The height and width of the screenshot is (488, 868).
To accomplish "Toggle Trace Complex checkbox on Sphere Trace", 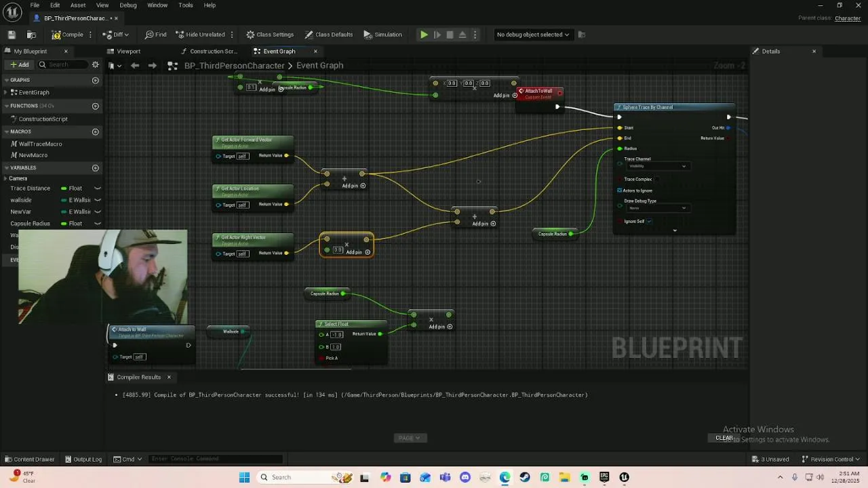I will 656,179.
